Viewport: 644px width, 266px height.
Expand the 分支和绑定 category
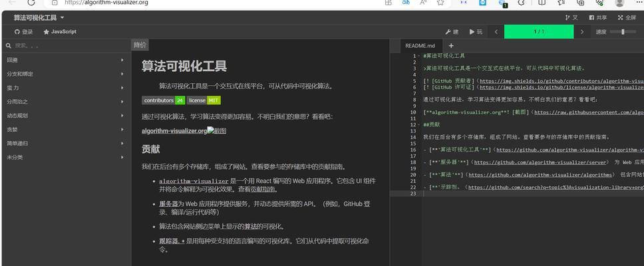tap(65, 74)
